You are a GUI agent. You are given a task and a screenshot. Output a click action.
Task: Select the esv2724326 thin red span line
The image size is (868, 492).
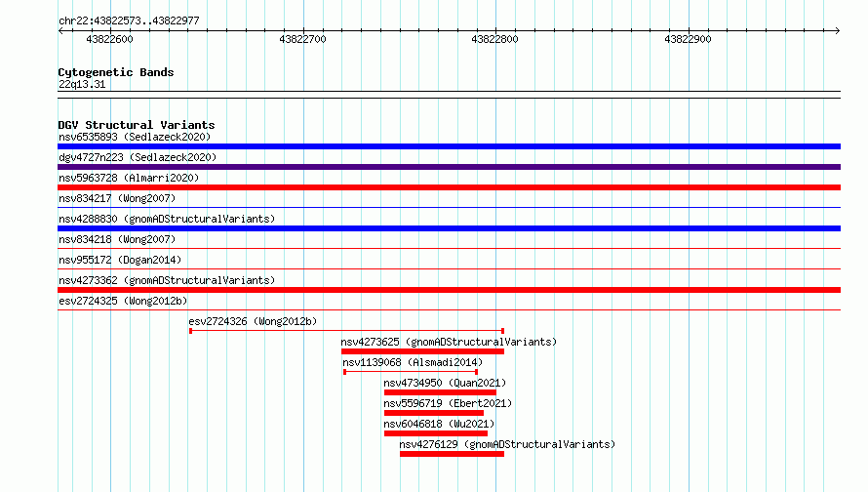pos(346,331)
